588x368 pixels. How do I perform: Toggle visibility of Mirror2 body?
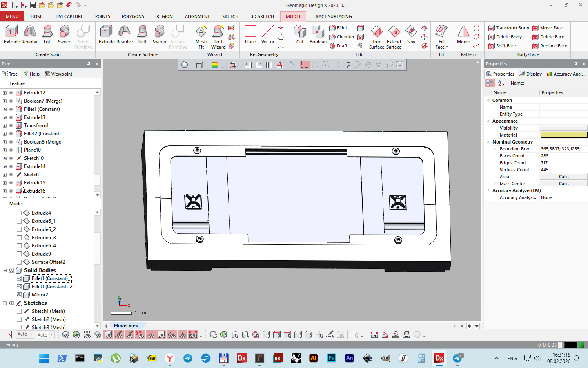click(x=19, y=295)
